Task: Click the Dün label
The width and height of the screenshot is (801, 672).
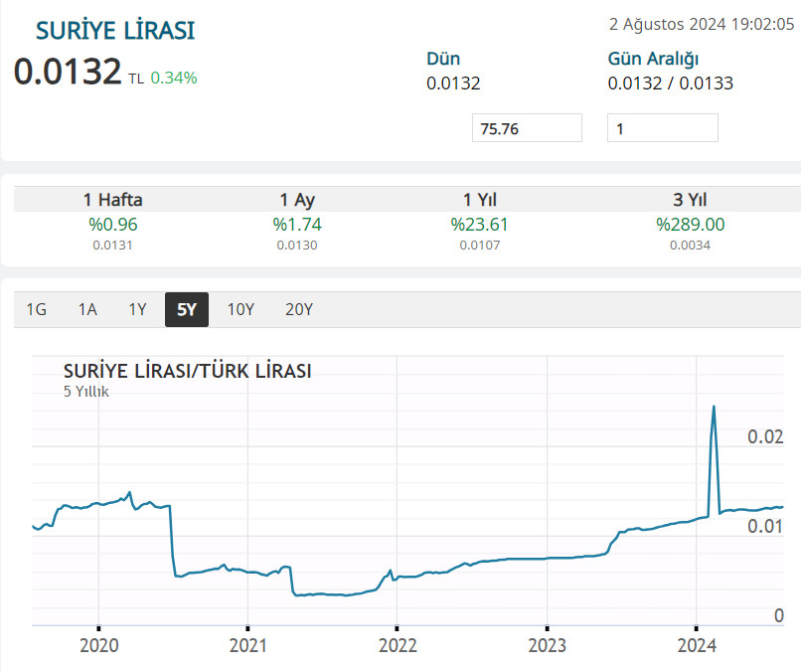Action: pos(443,59)
